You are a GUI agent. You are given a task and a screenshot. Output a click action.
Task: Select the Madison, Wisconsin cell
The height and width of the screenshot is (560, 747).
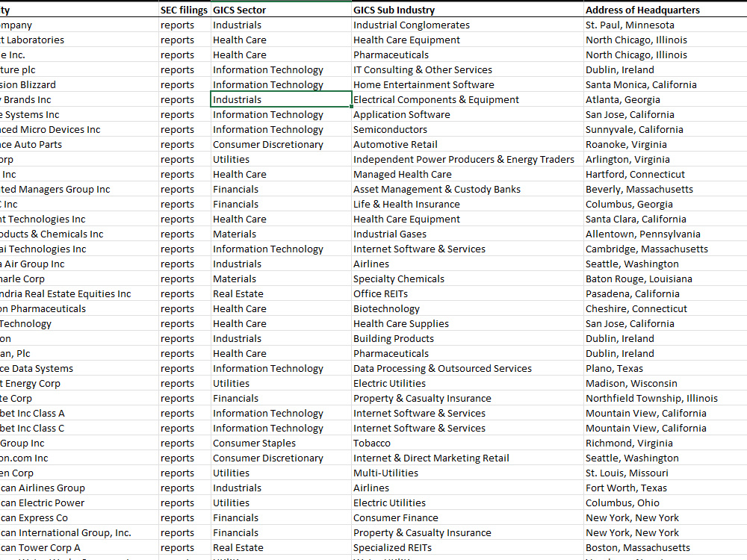(665, 383)
